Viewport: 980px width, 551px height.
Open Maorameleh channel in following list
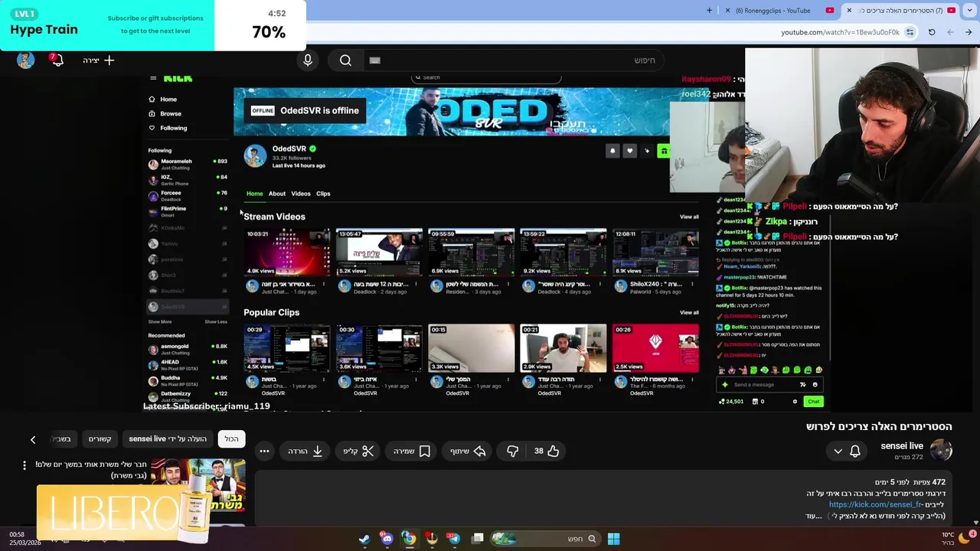coord(188,163)
